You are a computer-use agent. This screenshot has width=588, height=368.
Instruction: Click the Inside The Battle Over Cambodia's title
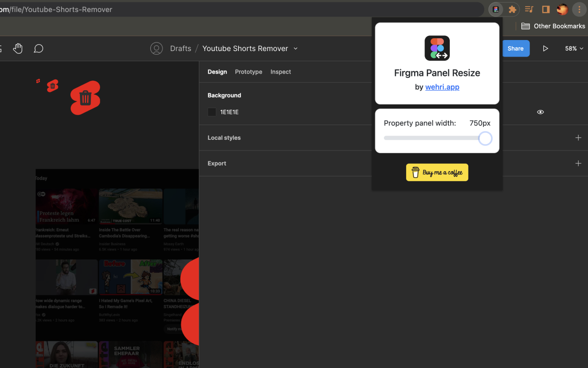coord(124,233)
